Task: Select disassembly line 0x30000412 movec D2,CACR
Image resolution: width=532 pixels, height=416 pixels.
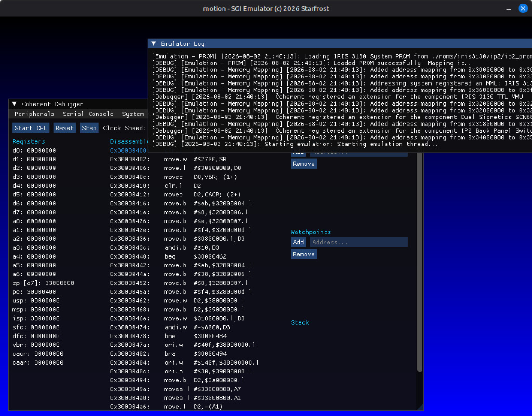Action: pyautogui.click(x=176, y=195)
